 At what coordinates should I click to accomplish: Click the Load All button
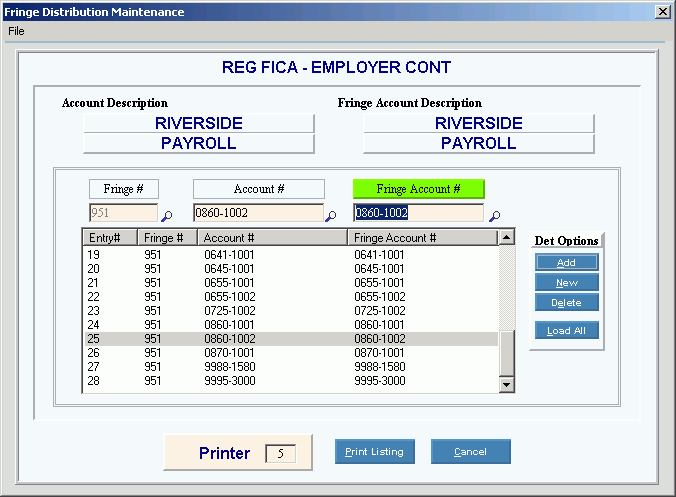(x=566, y=331)
